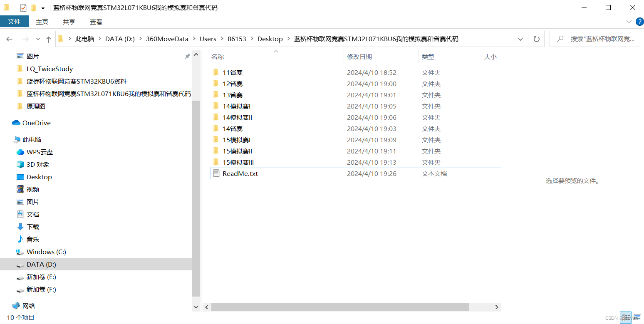Open 文档 in the navigation pane
This screenshot has height=324, width=644.
pyautogui.click(x=33, y=214)
